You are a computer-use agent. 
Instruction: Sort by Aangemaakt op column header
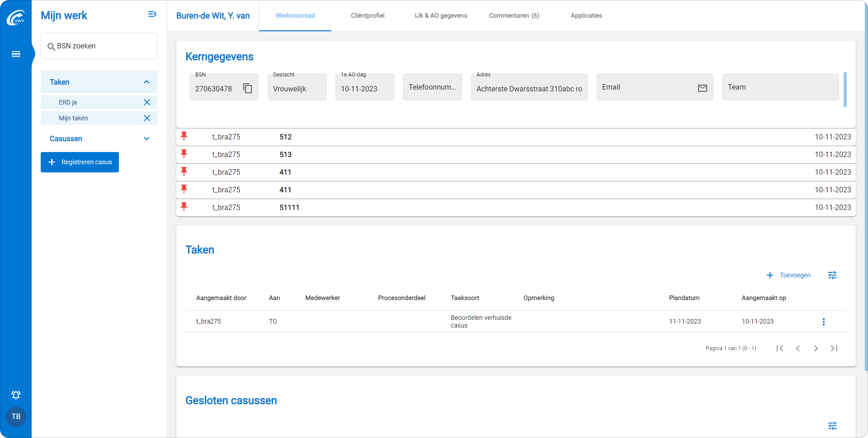pyautogui.click(x=764, y=298)
